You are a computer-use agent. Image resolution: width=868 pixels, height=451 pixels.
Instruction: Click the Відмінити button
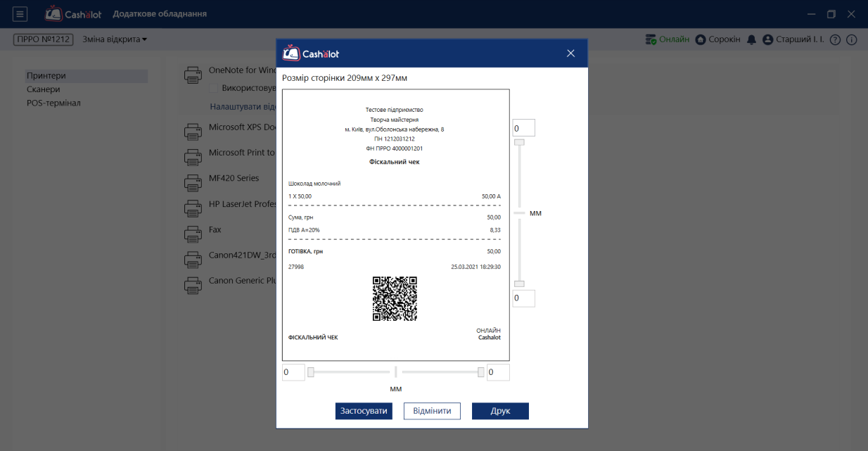click(x=432, y=411)
